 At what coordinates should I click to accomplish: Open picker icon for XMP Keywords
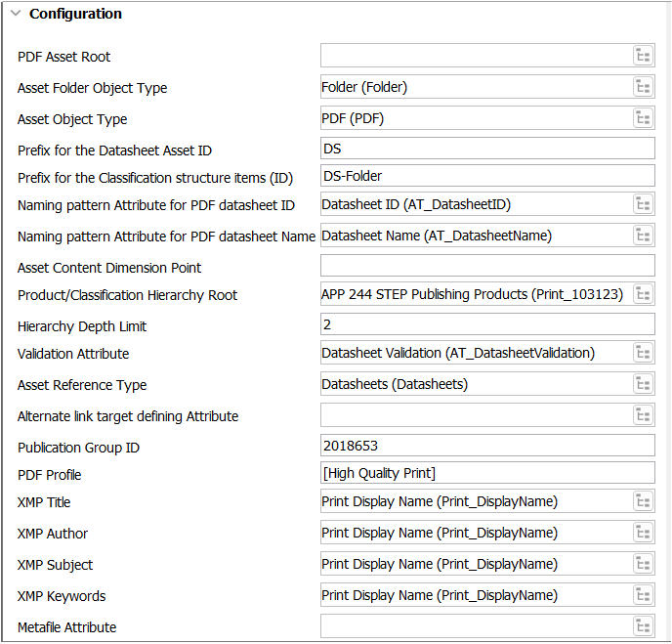pos(643,595)
